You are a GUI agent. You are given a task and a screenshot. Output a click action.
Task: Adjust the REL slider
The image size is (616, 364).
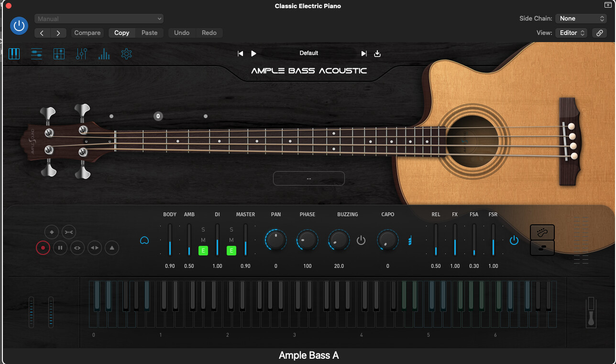tap(436, 240)
